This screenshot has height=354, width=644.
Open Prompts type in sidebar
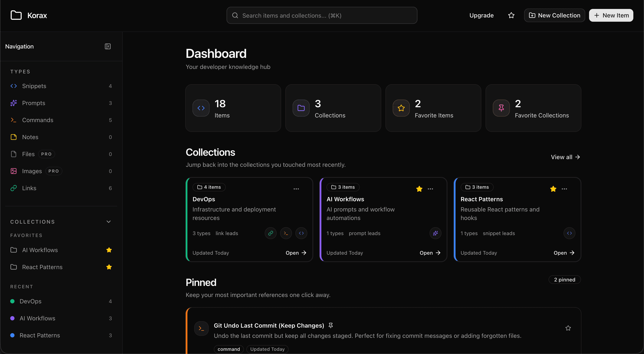(x=61, y=103)
